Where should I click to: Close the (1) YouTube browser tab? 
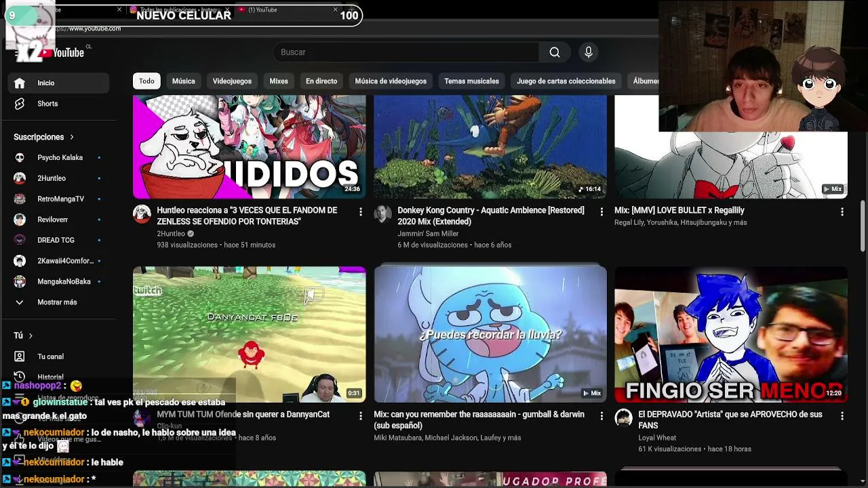pos(335,9)
